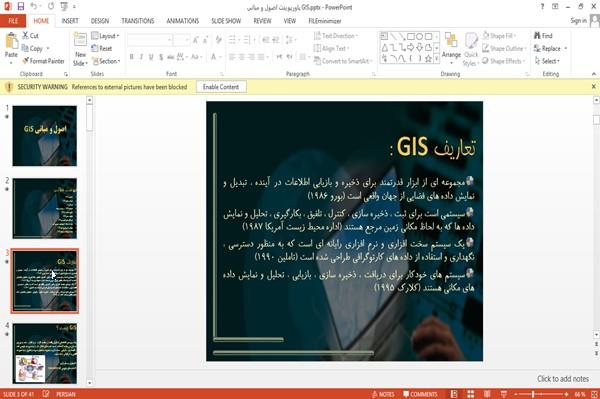The height and width of the screenshot is (399, 600).
Task: Switch to Normal view icon in status bar
Action: pyautogui.click(x=454, y=394)
